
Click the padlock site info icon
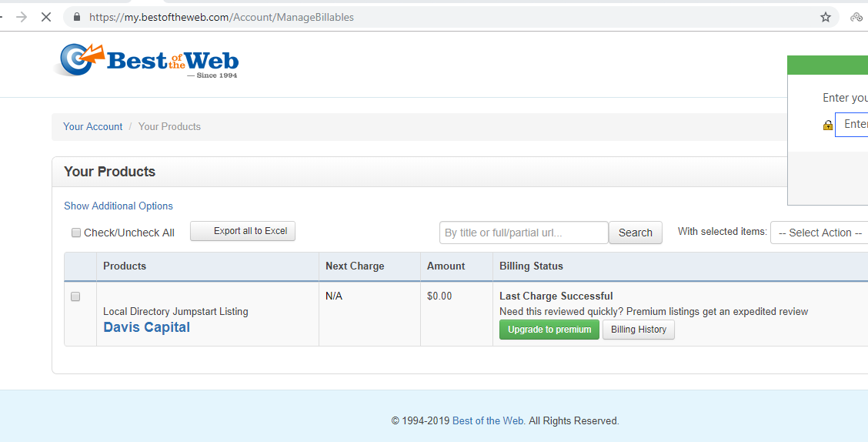[77, 17]
